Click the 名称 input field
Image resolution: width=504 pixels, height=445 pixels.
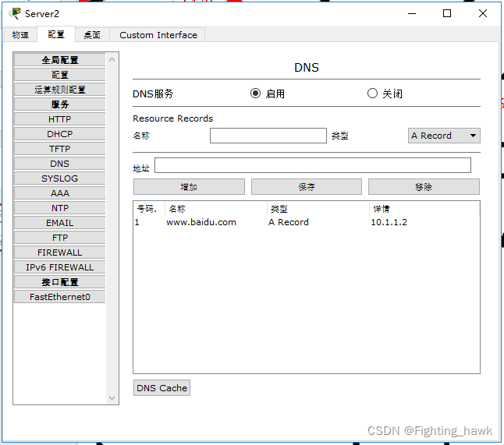(268, 136)
